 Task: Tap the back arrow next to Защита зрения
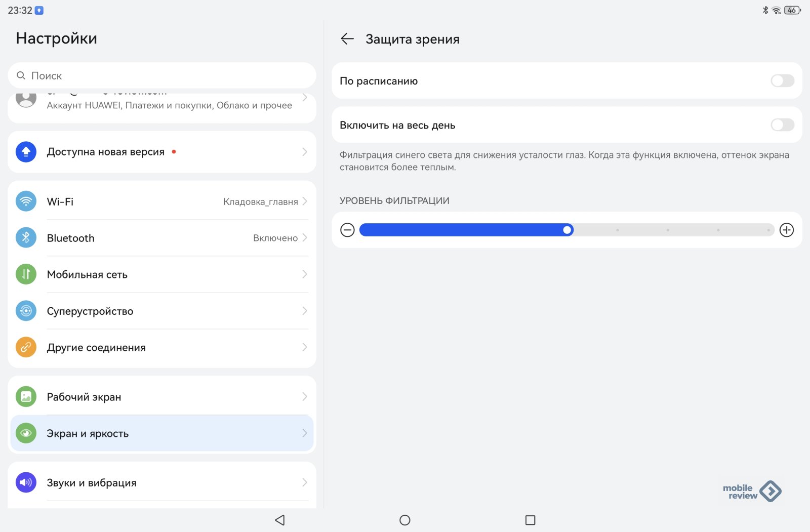(x=347, y=39)
